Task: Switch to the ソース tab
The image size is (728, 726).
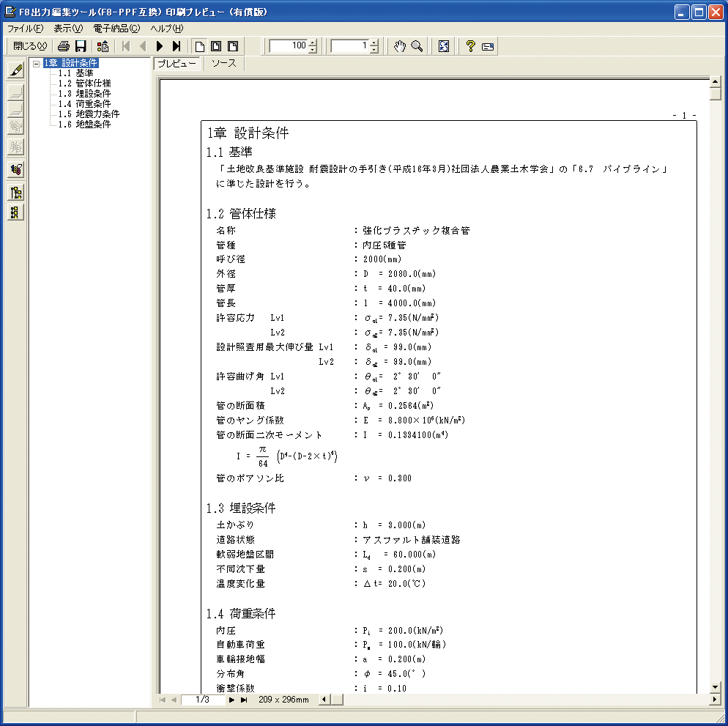Action: pos(224,63)
